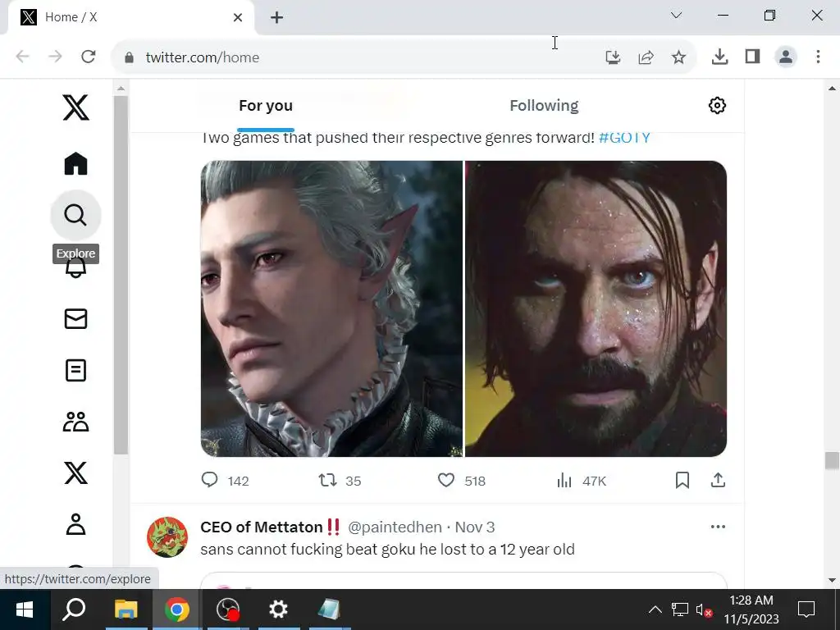Click the page vertical scrollbar thumb
Viewport: 840px width, 630px height.
point(832,460)
